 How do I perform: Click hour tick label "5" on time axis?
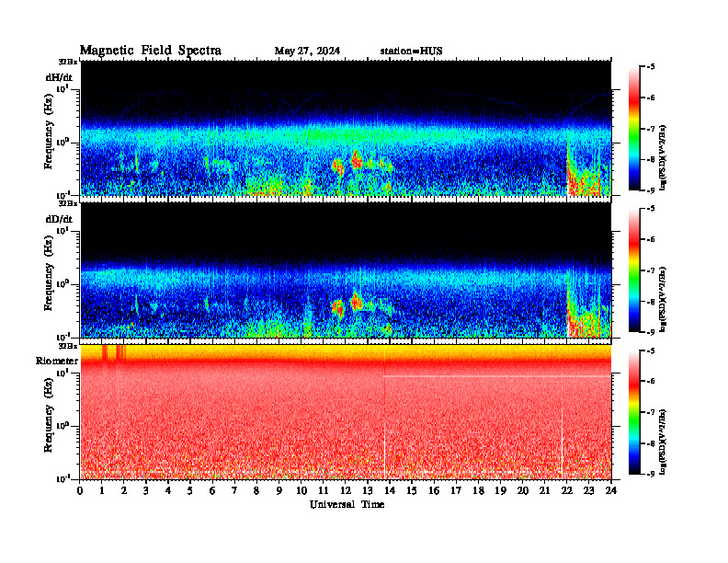pyautogui.click(x=190, y=490)
